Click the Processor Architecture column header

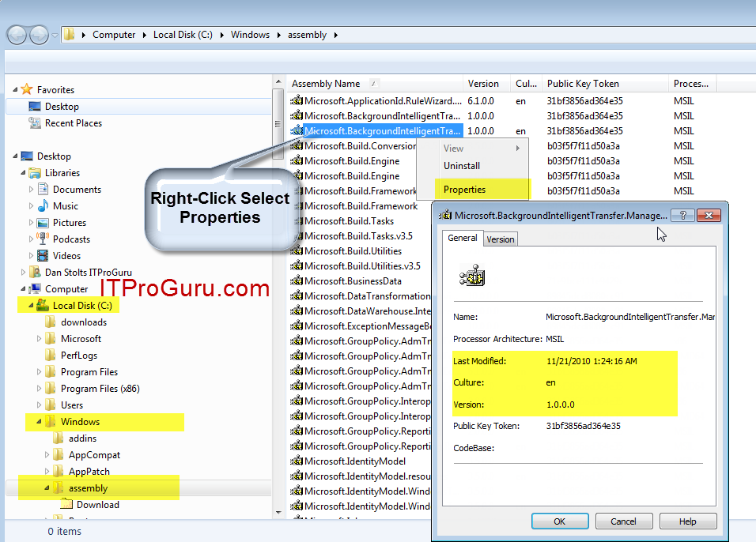point(692,83)
